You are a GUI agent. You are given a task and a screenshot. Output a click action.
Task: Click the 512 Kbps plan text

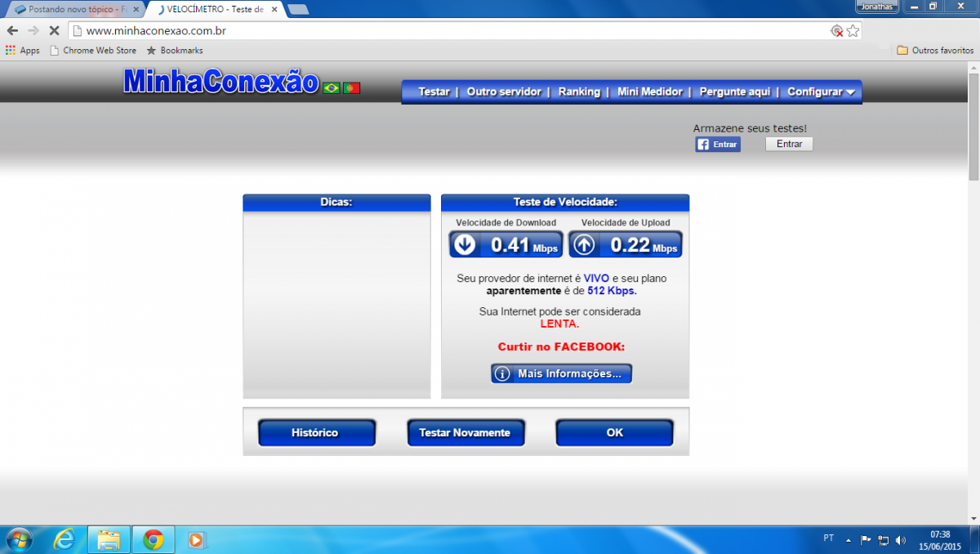tap(612, 290)
